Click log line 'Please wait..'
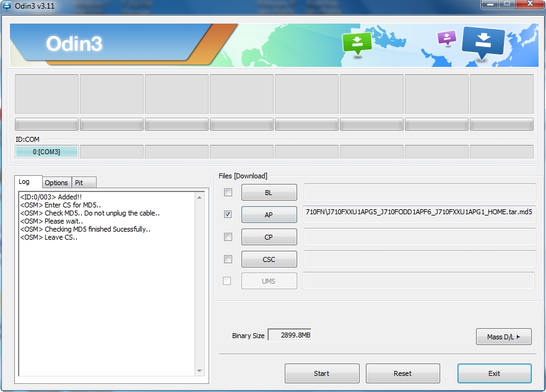546x392 pixels. pyautogui.click(x=51, y=221)
